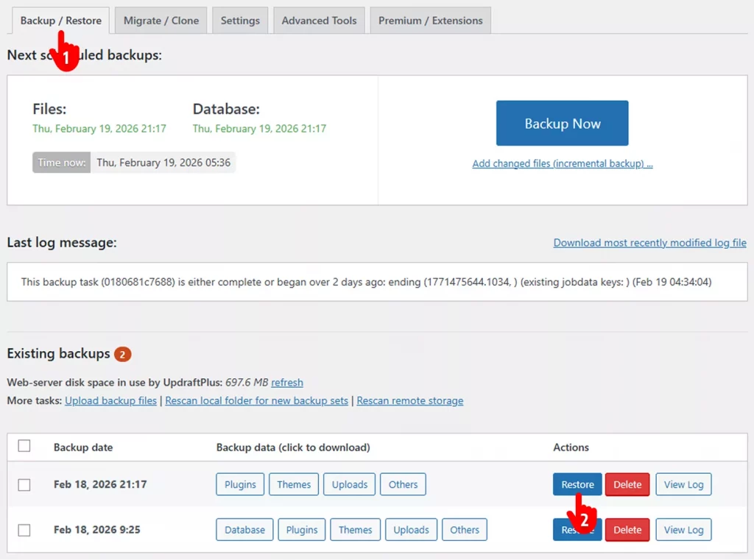Refresh the web-server disk space usage
The width and height of the screenshot is (754, 560).
pyautogui.click(x=287, y=382)
